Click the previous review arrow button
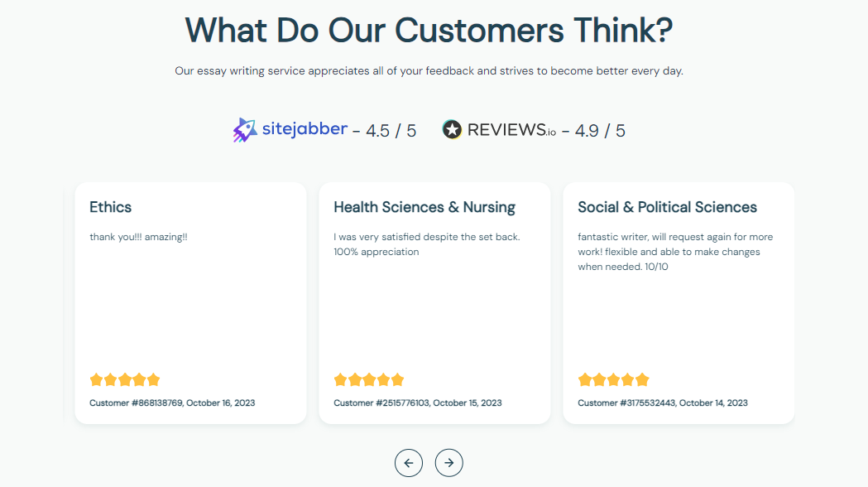868x487 pixels. [x=409, y=462]
